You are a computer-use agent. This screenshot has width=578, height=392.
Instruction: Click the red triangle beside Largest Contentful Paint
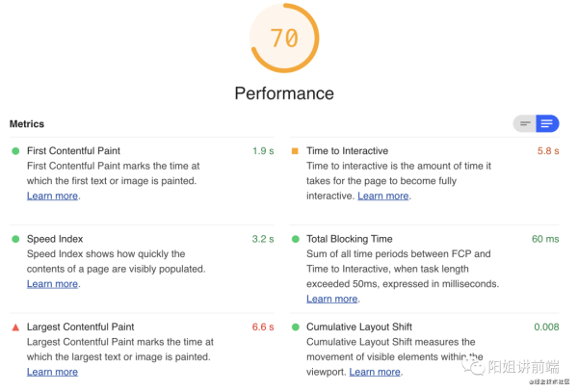(x=15, y=327)
